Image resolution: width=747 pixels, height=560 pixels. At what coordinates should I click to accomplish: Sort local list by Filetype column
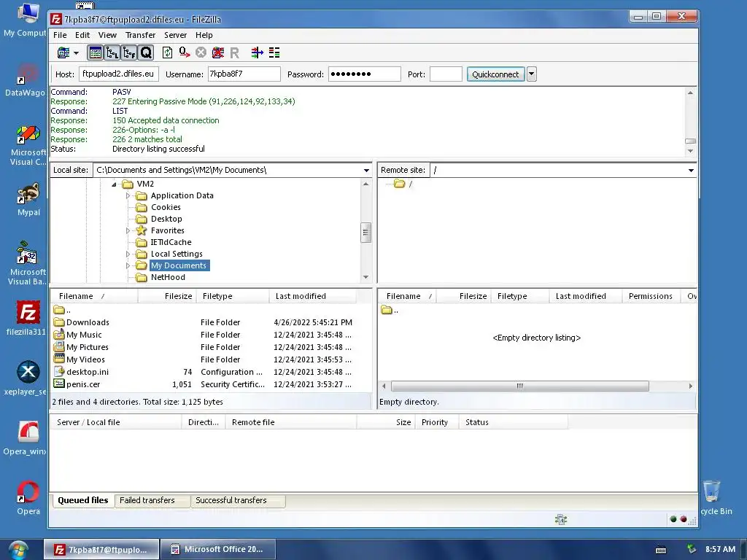233,296
